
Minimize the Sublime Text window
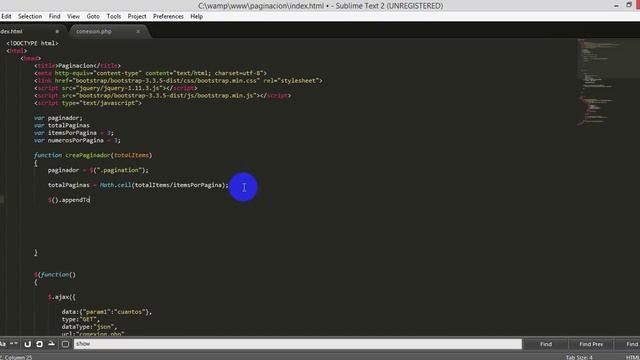tap(616, 5)
